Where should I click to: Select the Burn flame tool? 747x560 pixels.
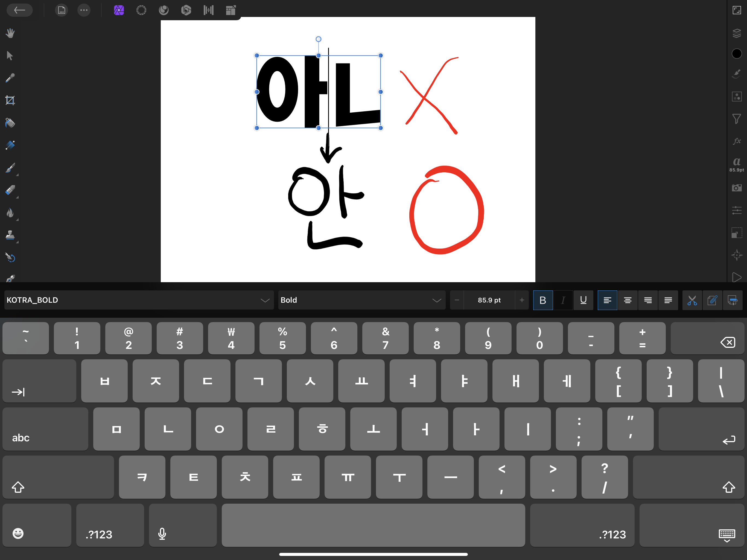(10, 212)
